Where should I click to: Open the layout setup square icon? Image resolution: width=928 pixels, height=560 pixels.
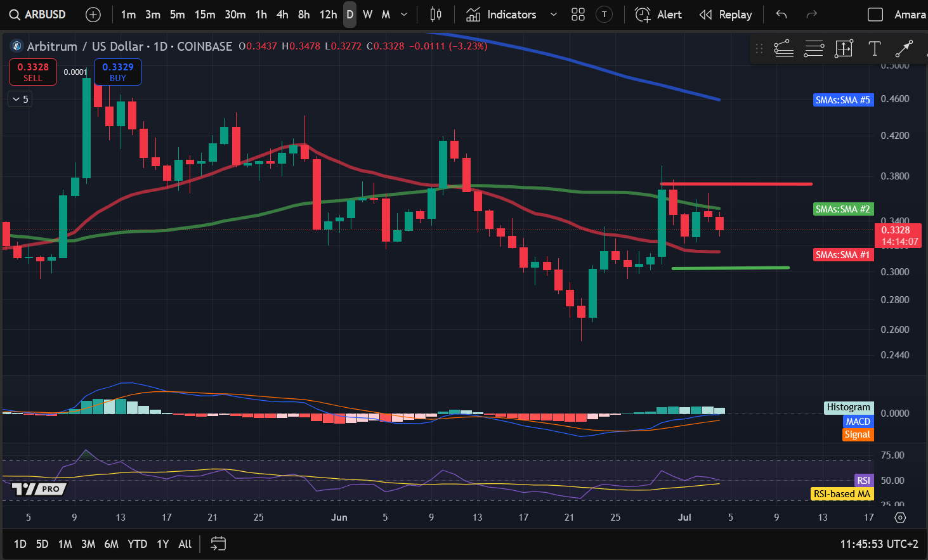point(875,15)
